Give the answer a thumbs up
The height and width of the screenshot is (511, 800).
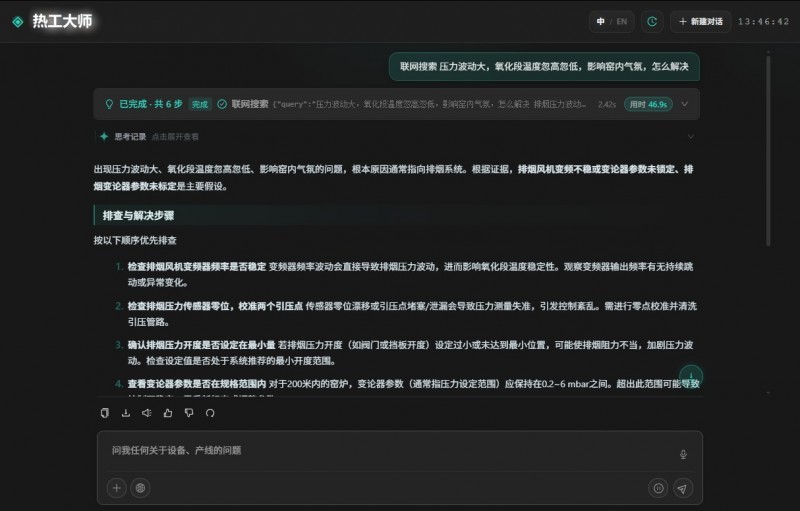tap(168, 413)
